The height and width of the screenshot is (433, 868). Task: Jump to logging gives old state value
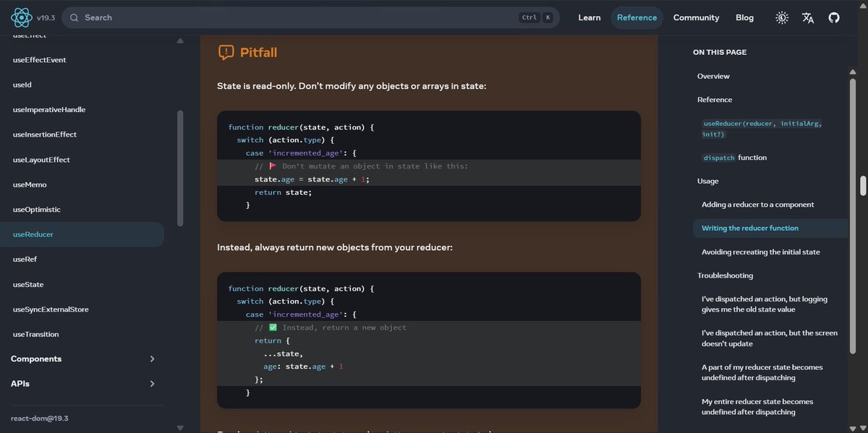click(x=765, y=304)
